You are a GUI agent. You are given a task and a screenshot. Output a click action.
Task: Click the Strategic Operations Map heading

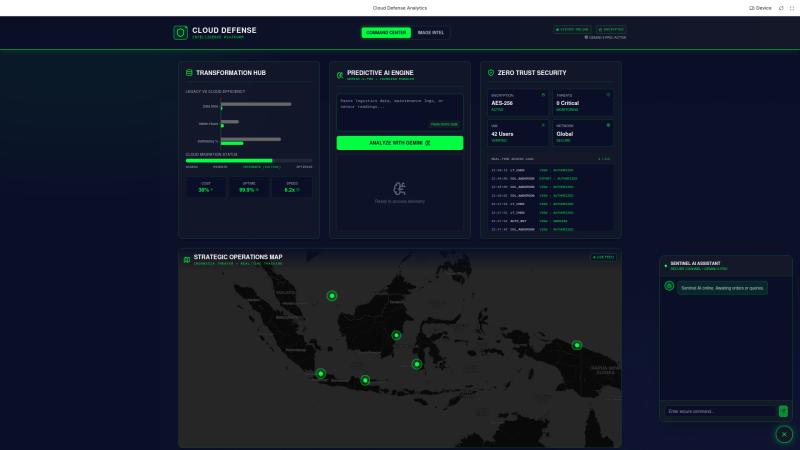coord(238,257)
